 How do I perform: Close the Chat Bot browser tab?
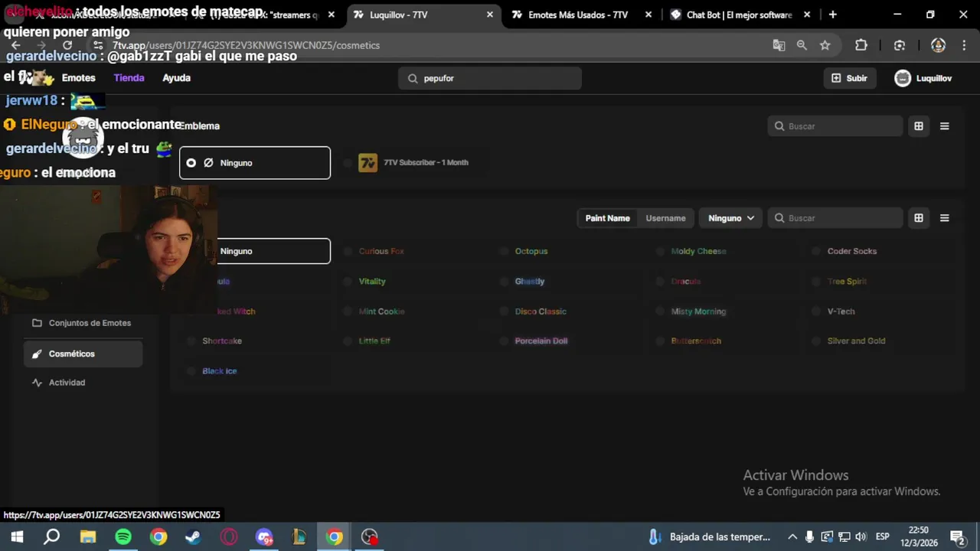pyautogui.click(x=807, y=15)
